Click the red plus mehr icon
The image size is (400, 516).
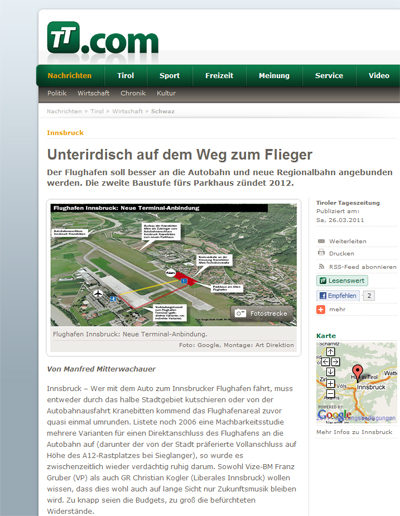coord(321,310)
